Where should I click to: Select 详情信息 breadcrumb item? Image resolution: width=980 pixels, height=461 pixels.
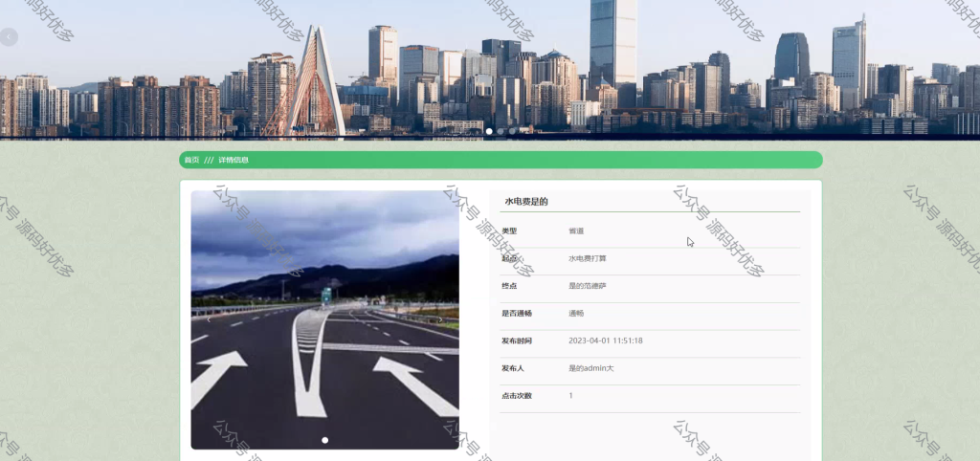(234, 160)
